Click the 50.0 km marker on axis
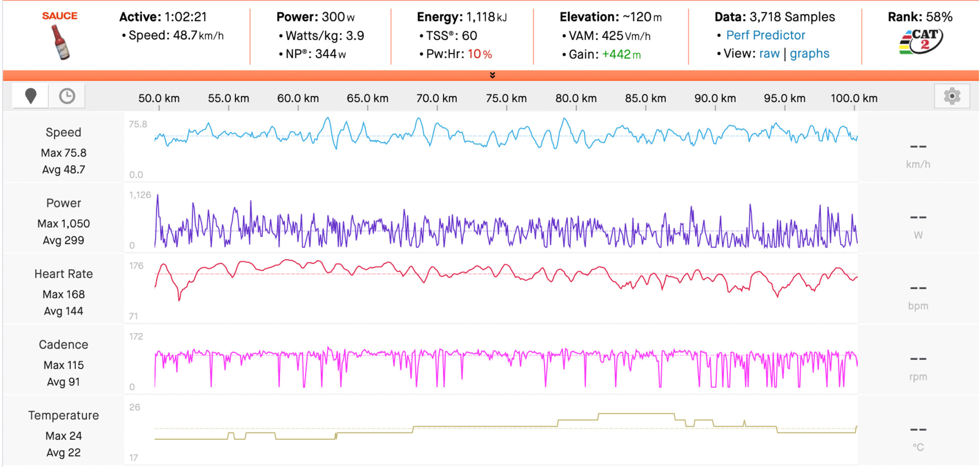Screen dimensions: 980x467 (x=159, y=98)
